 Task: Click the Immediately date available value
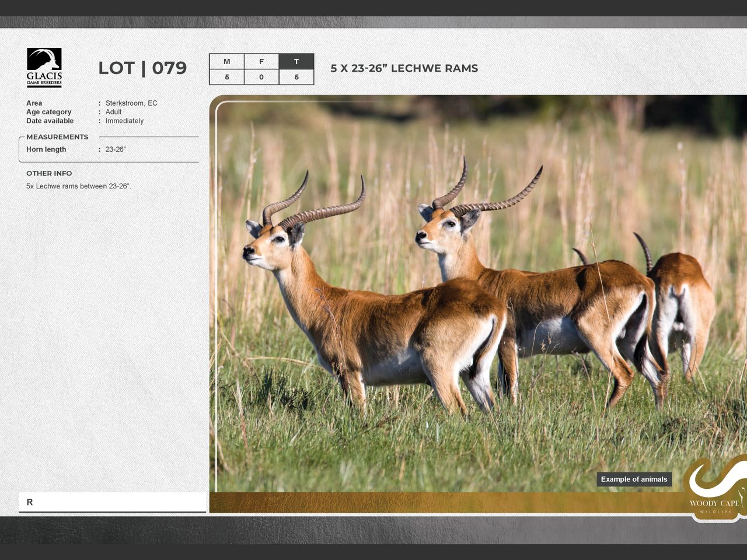pos(124,121)
